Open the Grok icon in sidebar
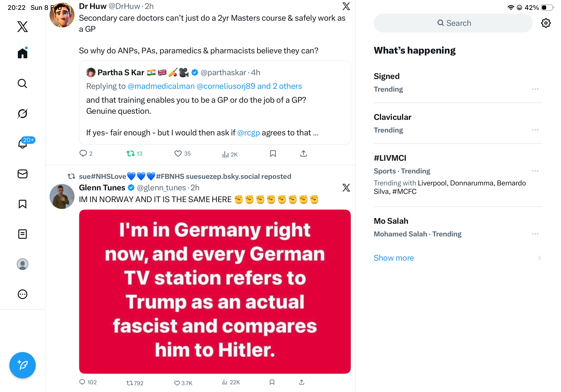The image size is (561, 392). click(23, 114)
